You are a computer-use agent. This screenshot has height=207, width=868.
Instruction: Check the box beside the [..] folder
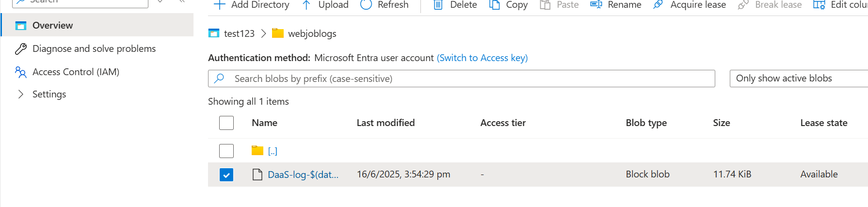point(226,151)
